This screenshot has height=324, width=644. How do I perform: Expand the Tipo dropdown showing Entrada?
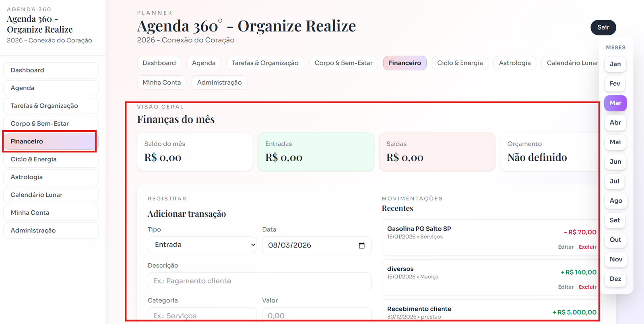[x=202, y=245]
